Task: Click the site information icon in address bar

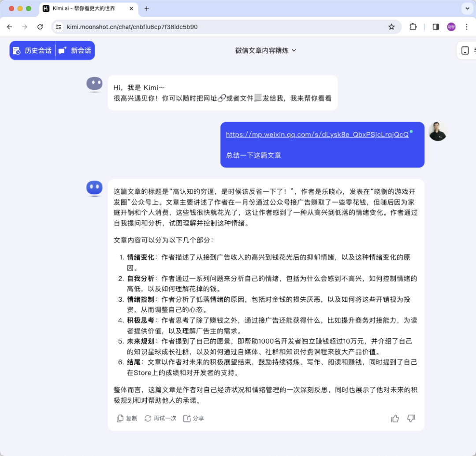Action: (58, 27)
